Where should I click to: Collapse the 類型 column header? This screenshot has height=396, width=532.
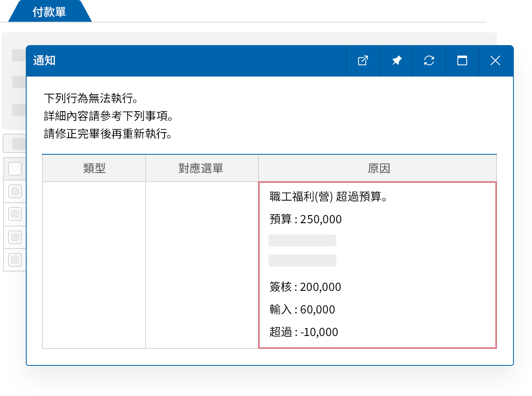pos(94,168)
